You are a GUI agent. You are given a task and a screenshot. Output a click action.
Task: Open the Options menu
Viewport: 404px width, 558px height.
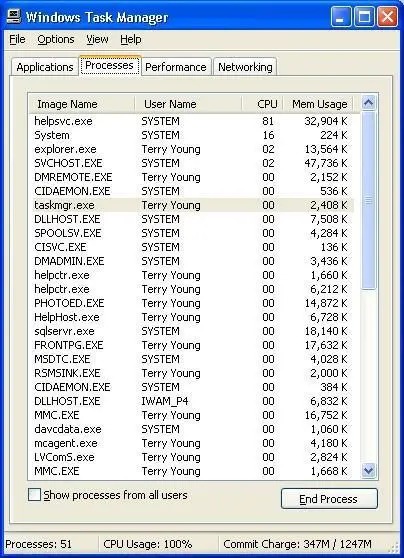pyautogui.click(x=56, y=39)
